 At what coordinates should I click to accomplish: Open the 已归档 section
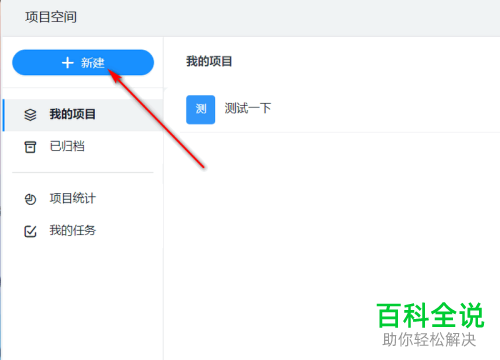pos(83,147)
